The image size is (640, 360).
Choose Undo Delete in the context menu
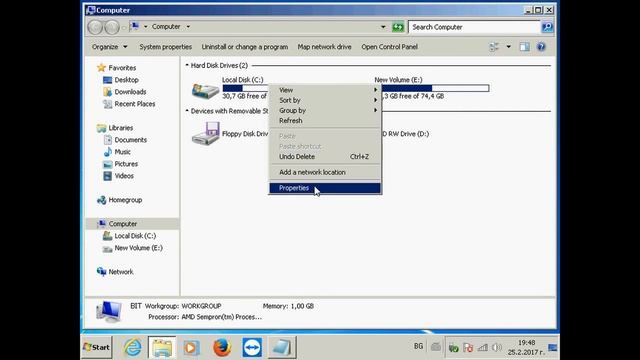pos(324,156)
